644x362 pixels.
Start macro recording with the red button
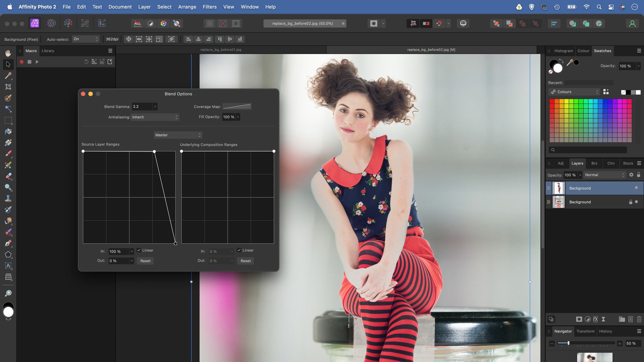(x=21, y=62)
